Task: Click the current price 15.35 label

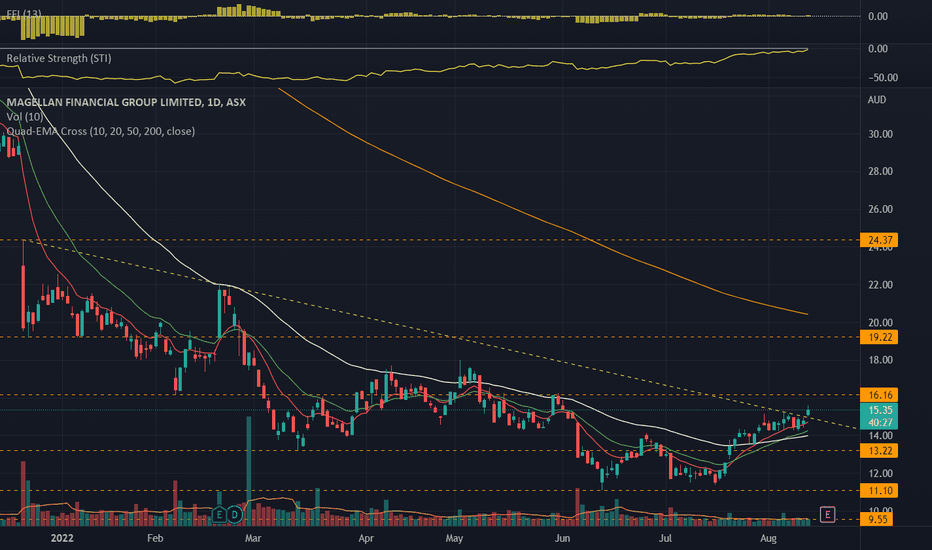Action: (879, 410)
